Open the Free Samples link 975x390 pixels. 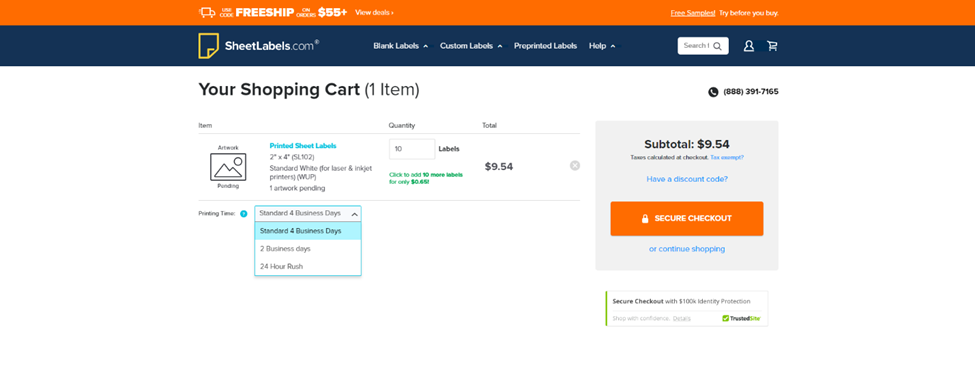click(x=693, y=13)
